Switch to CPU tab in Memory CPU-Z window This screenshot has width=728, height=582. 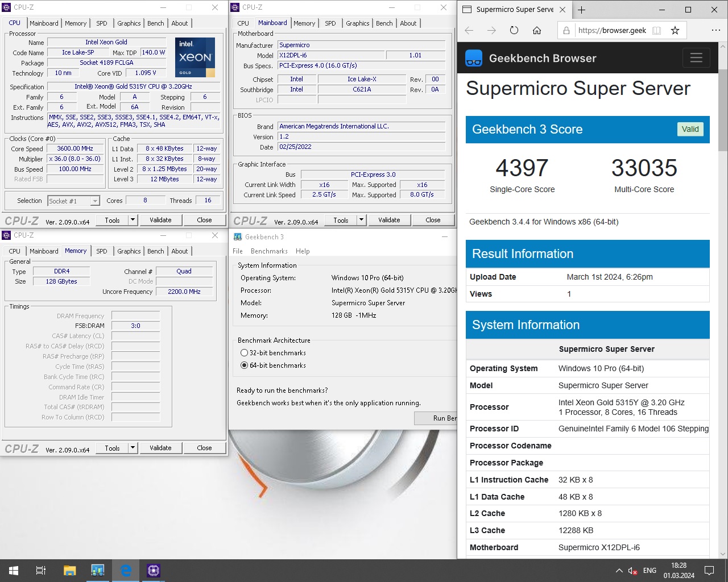coord(15,251)
